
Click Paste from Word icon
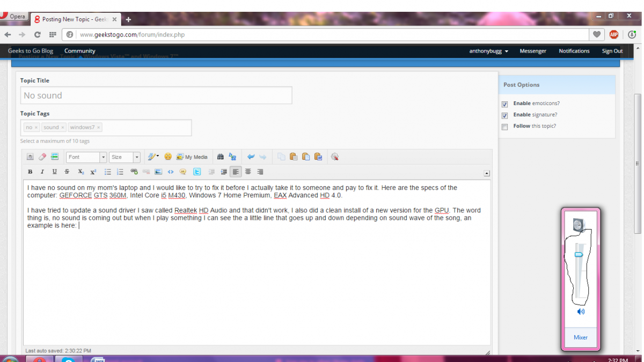tap(318, 157)
